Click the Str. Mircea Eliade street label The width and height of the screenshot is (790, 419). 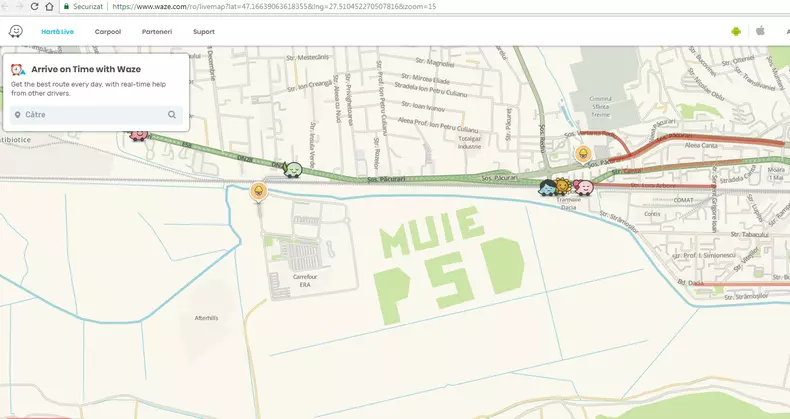coord(425,79)
